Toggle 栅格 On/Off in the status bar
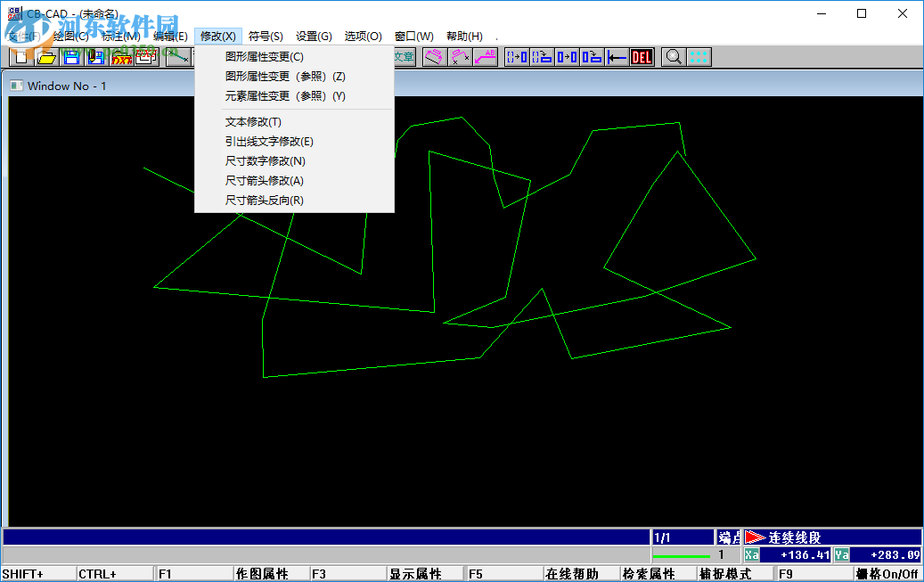 click(887, 574)
